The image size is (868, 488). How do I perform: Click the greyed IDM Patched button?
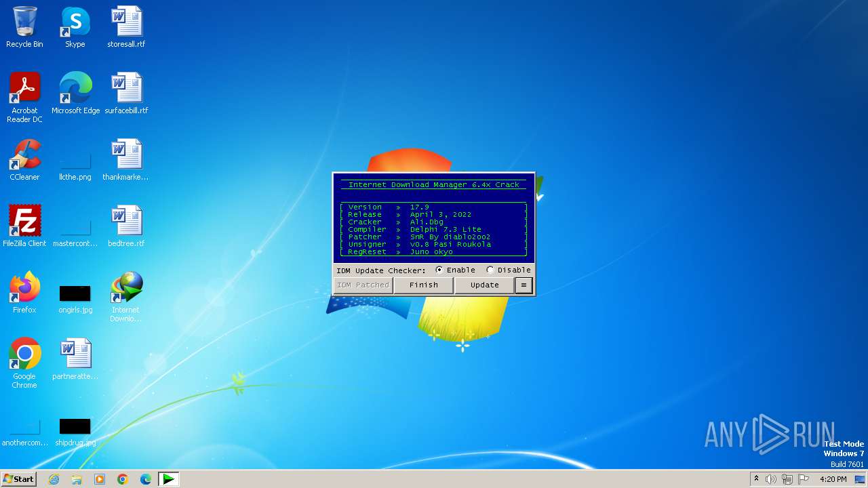pos(363,285)
